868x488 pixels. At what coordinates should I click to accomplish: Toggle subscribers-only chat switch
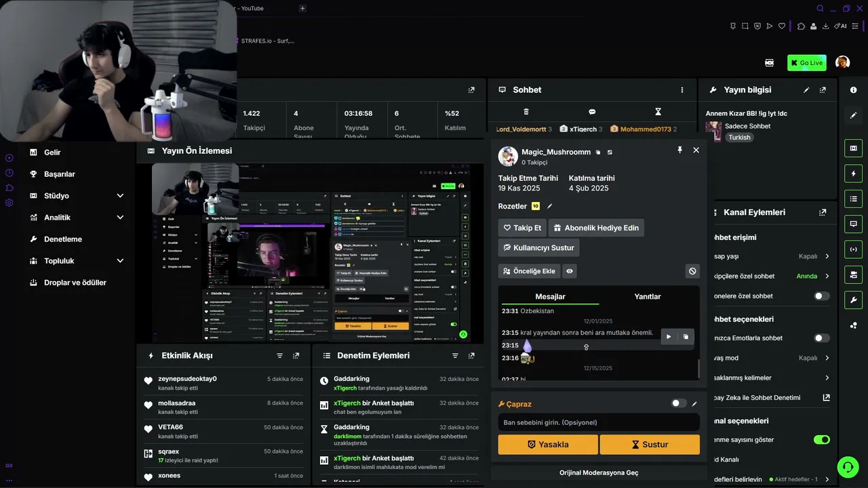click(822, 296)
